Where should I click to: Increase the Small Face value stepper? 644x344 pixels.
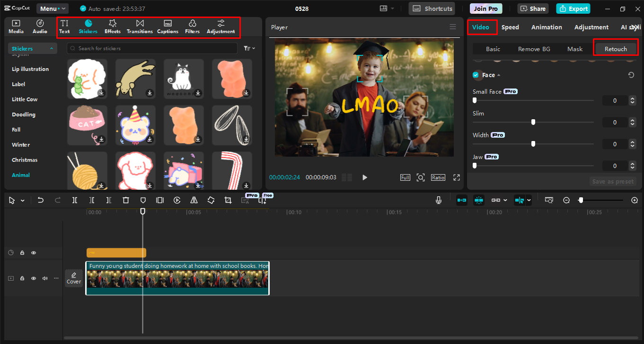pyautogui.click(x=633, y=98)
